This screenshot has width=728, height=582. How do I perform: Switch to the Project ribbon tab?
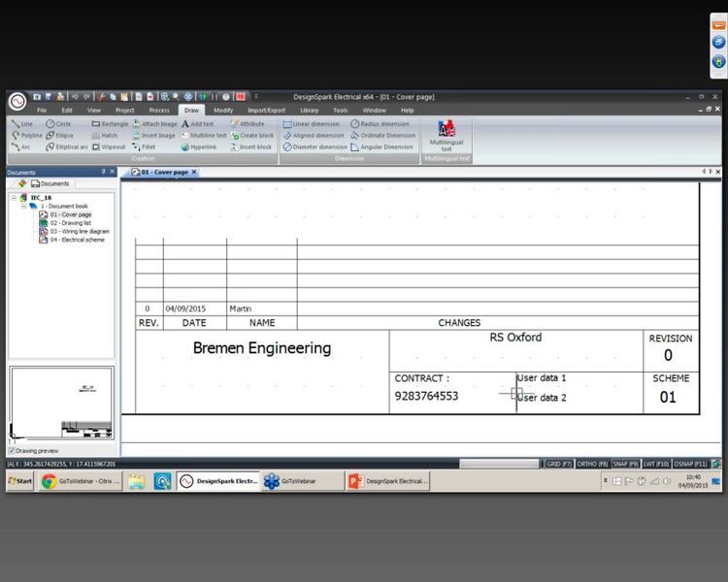pyautogui.click(x=124, y=111)
